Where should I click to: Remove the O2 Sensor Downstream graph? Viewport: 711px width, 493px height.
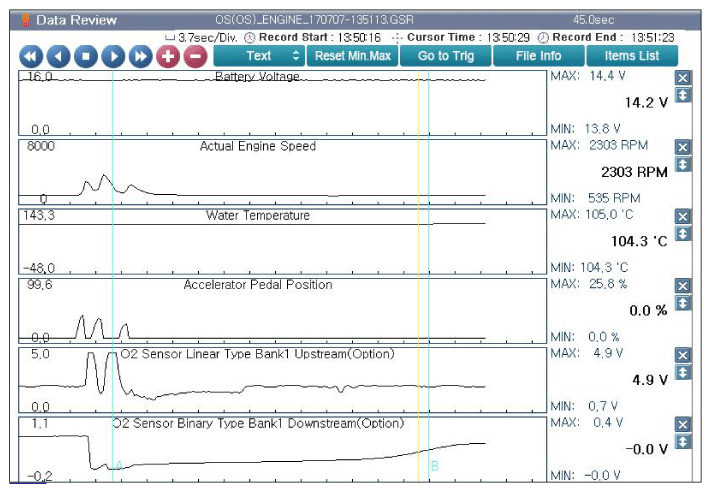683,425
